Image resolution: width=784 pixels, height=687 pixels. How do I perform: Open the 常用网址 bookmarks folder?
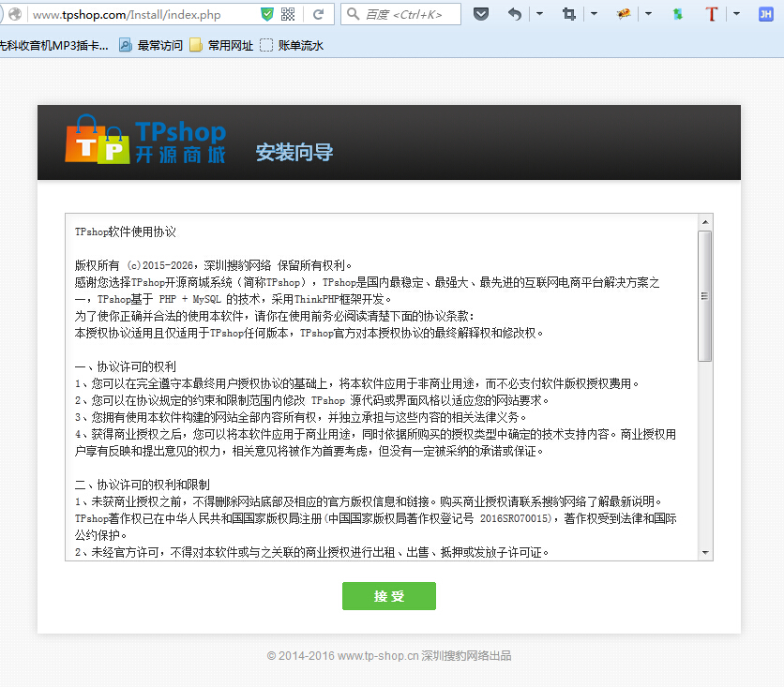tap(221, 45)
